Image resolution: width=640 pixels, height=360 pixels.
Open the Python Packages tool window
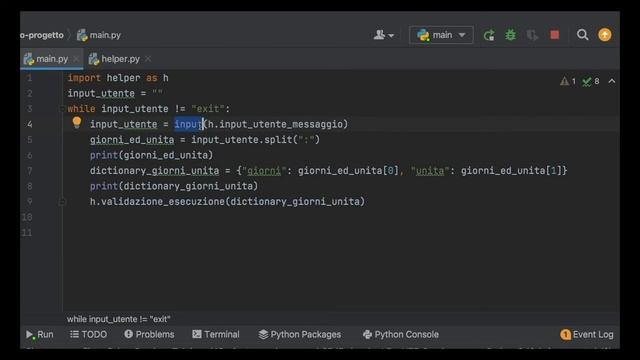click(300, 334)
